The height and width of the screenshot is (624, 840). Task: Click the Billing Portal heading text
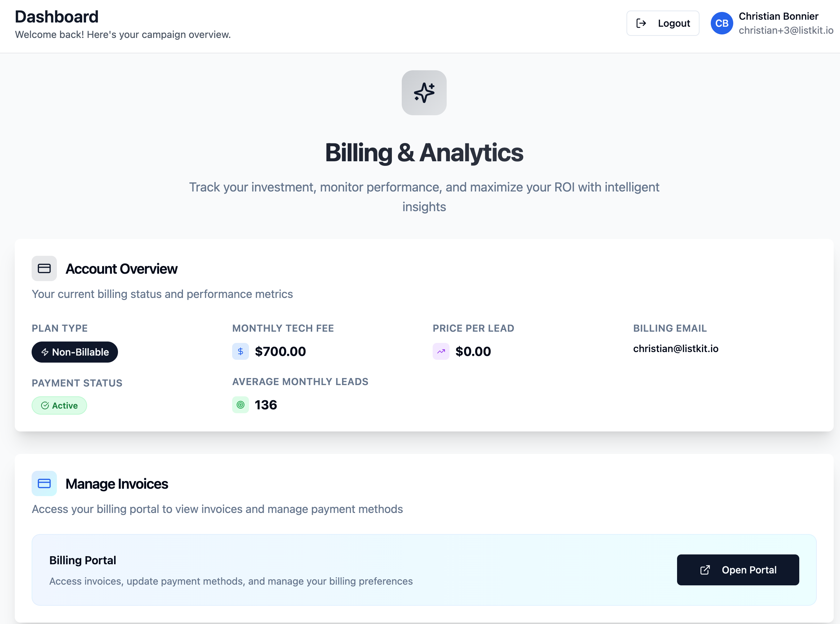click(x=83, y=560)
